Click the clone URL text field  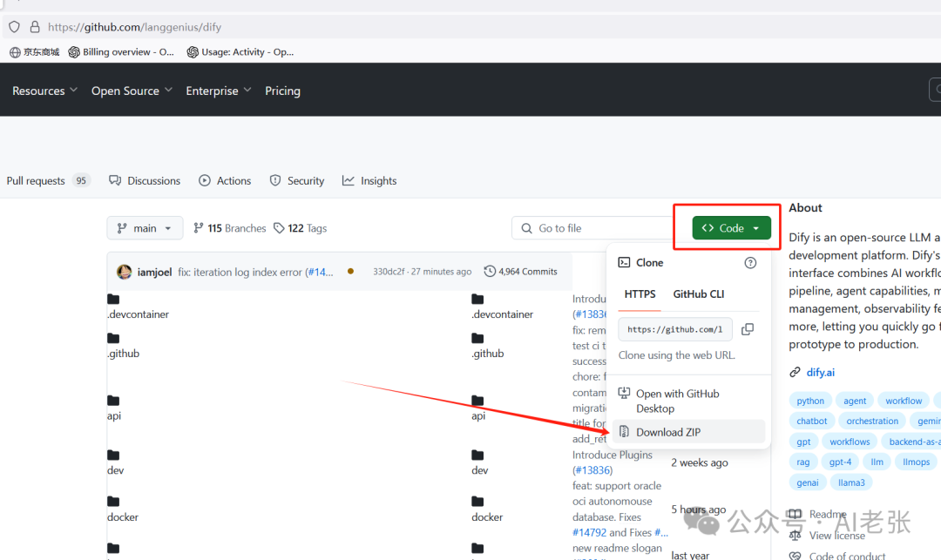pyautogui.click(x=675, y=329)
